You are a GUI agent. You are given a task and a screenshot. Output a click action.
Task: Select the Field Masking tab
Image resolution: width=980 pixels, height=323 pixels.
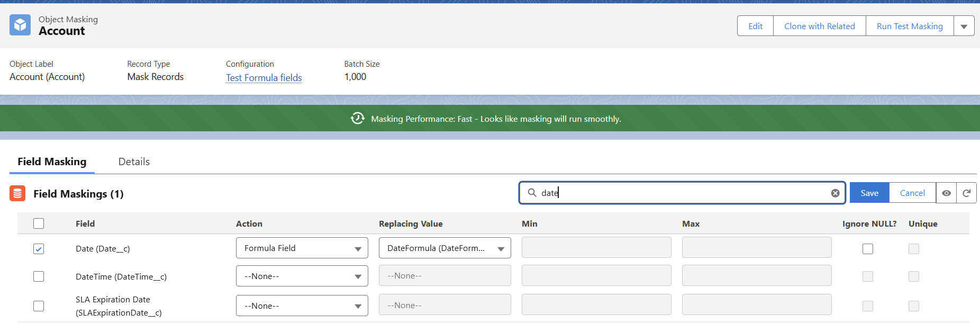pyautogui.click(x=52, y=162)
